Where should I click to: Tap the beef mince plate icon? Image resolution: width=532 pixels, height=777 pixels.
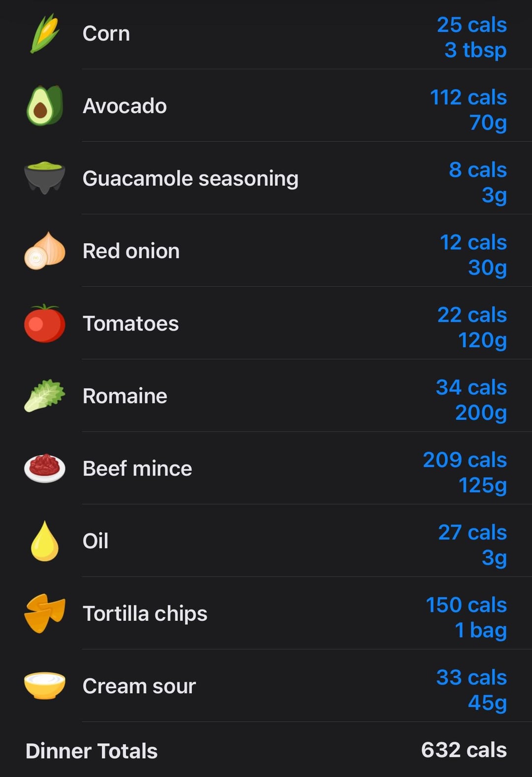(x=44, y=468)
